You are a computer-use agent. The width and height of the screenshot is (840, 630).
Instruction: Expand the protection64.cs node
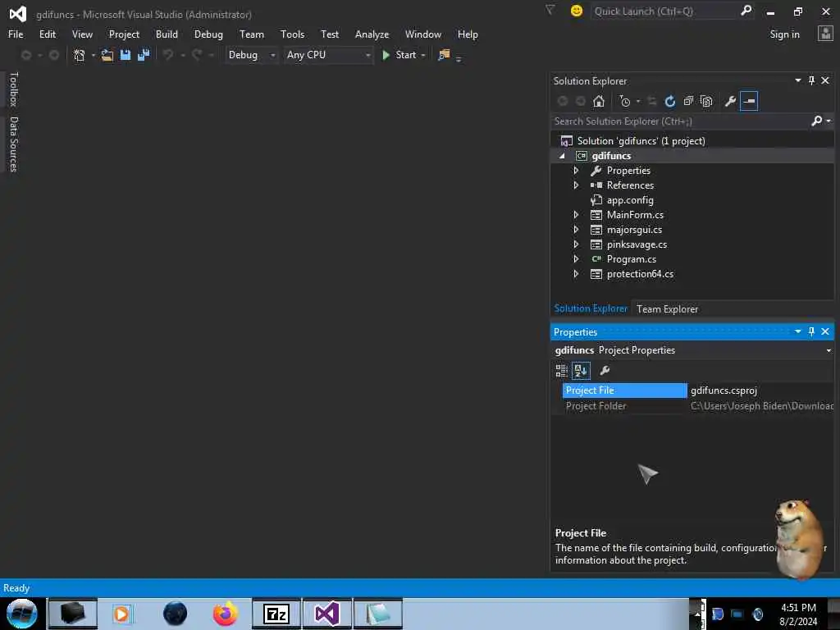pos(576,274)
